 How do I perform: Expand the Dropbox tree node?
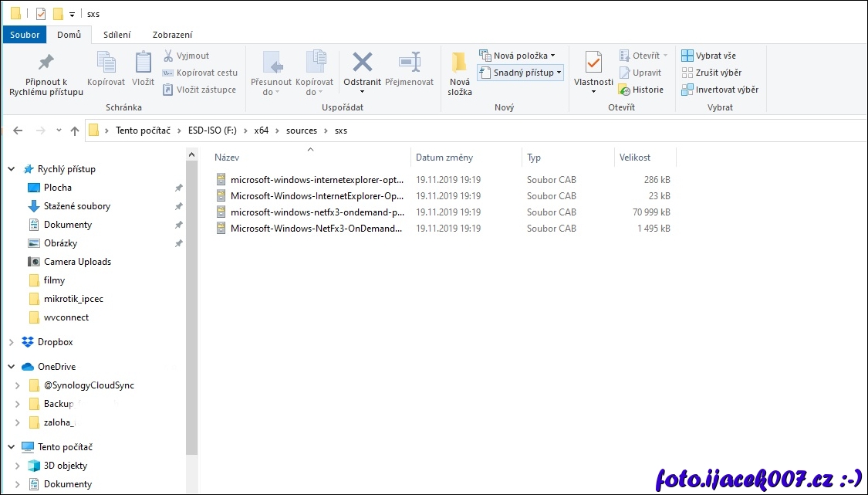[x=12, y=342]
